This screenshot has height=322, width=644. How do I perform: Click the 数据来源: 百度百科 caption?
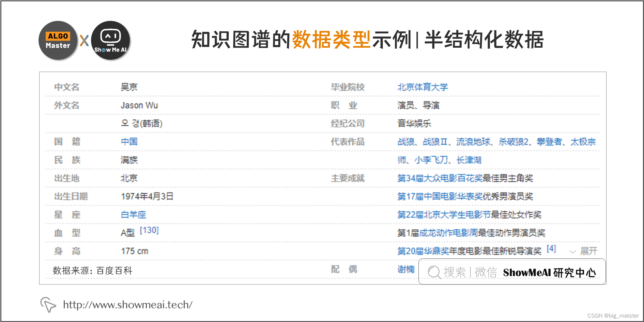tap(92, 271)
